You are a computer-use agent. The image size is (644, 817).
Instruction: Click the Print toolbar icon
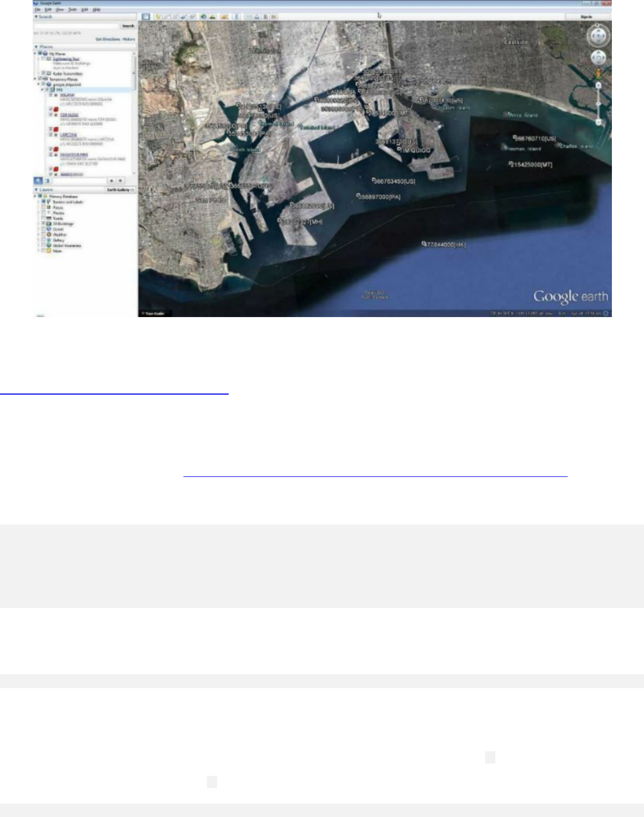click(257, 17)
